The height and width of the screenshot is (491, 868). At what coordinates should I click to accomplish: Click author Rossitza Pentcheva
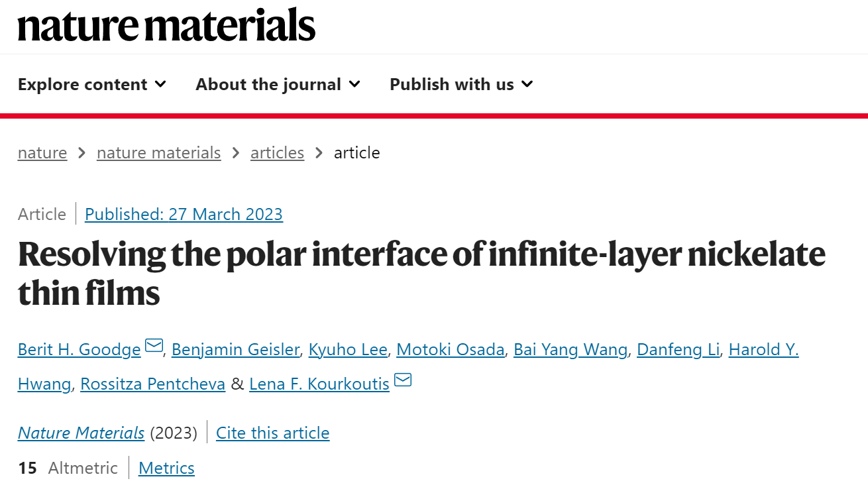click(153, 384)
